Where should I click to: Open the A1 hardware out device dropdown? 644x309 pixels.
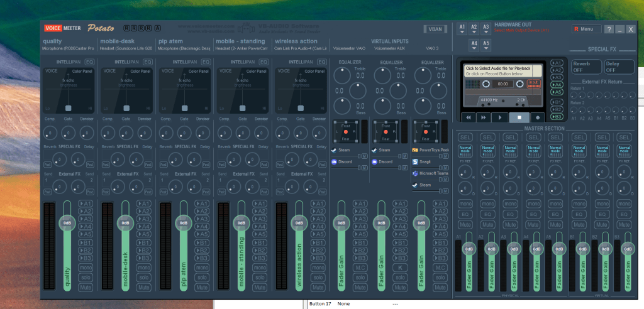pos(462,29)
